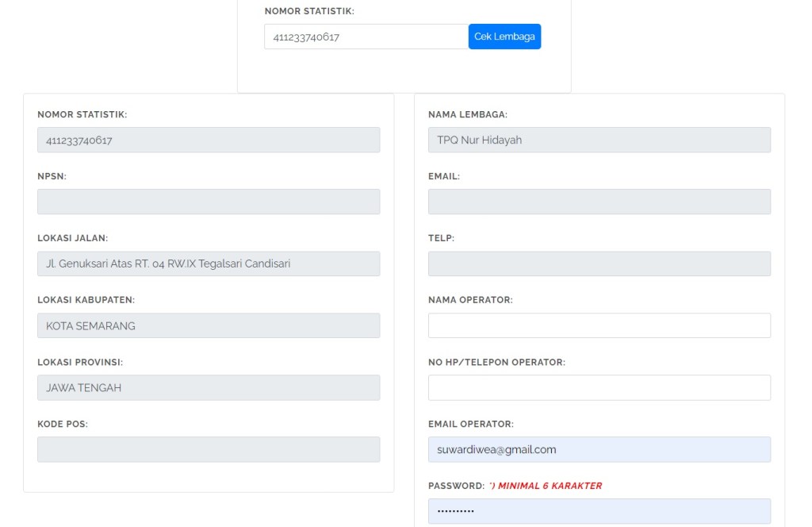
Task: Click the empty Kode Pos field
Action: click(x=208, y=449)
